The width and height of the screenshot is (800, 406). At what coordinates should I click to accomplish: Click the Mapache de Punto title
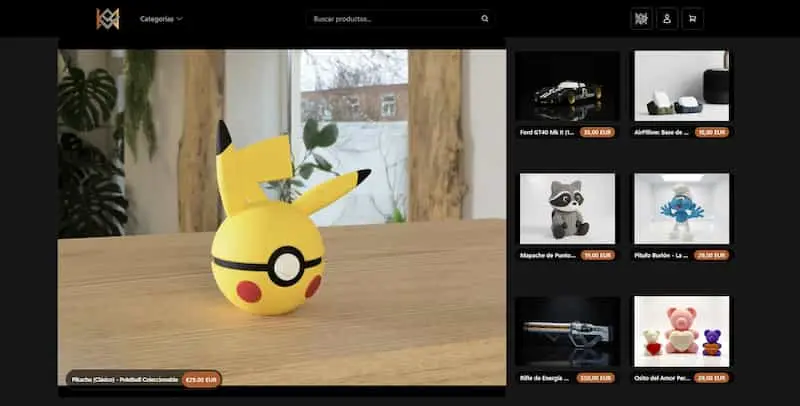[547, 256]
